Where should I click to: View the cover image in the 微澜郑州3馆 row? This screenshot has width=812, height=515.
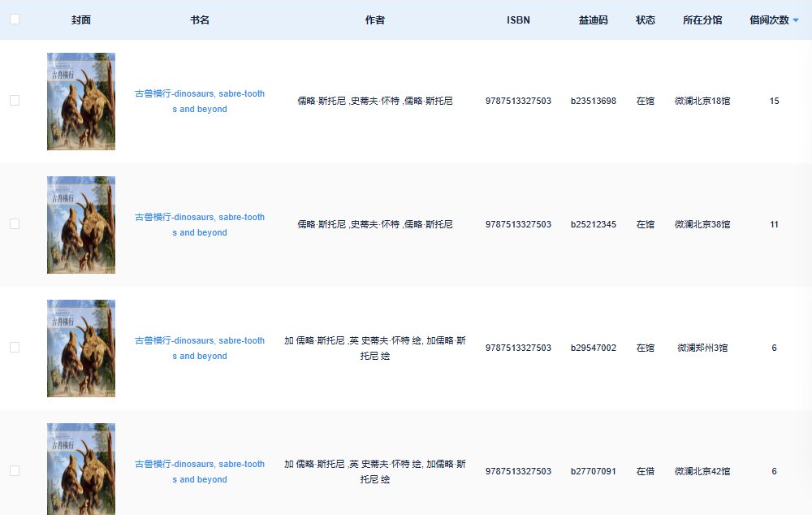point(81,348)
